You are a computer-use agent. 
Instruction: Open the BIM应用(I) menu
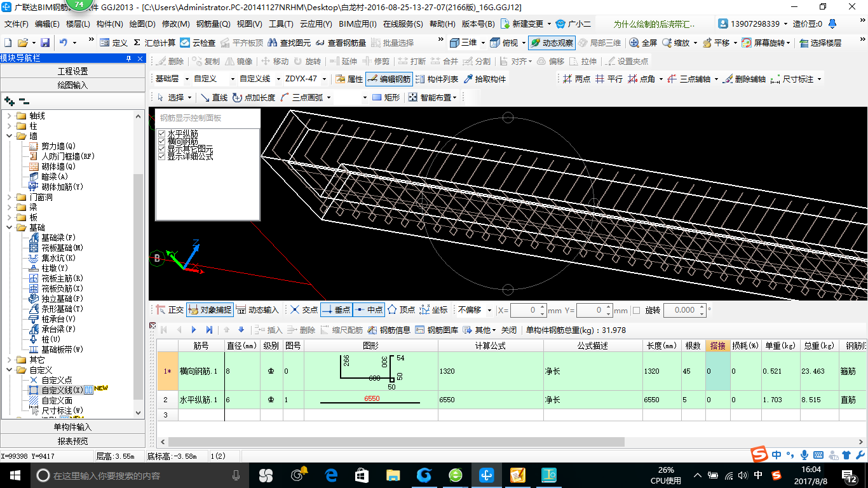[357, 24]
